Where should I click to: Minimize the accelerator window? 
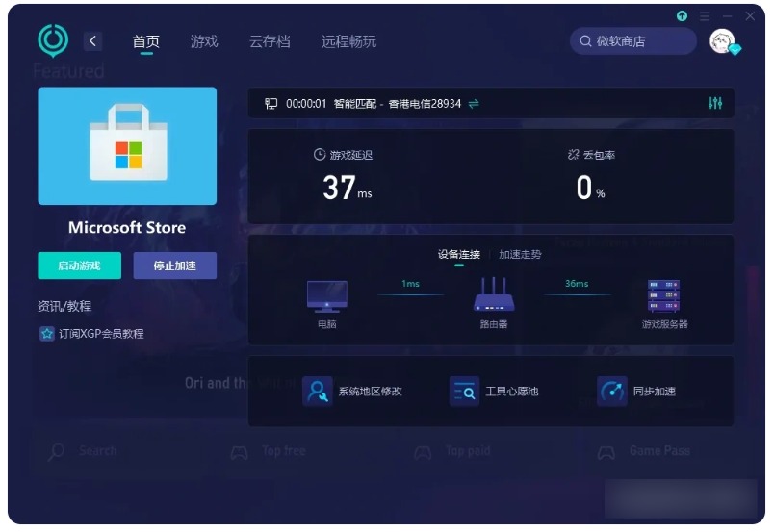pyautogui.click(x=727, y=16)
